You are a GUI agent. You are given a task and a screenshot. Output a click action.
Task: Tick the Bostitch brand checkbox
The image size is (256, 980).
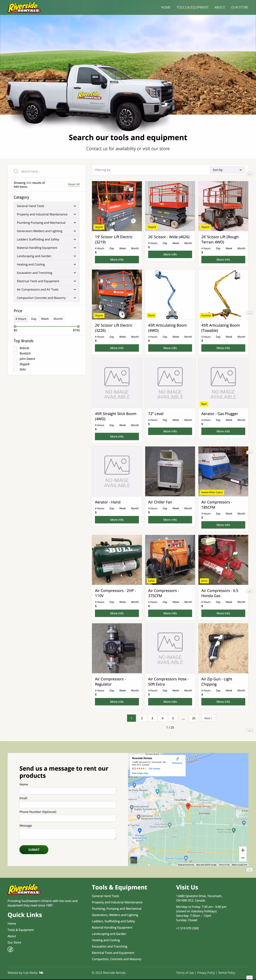click(16, 353)
